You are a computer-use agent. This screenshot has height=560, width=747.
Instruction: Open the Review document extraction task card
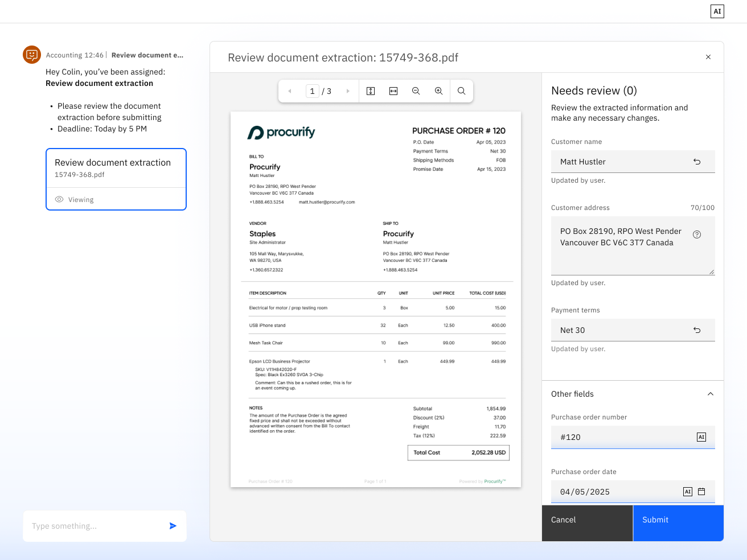(116, 179)
